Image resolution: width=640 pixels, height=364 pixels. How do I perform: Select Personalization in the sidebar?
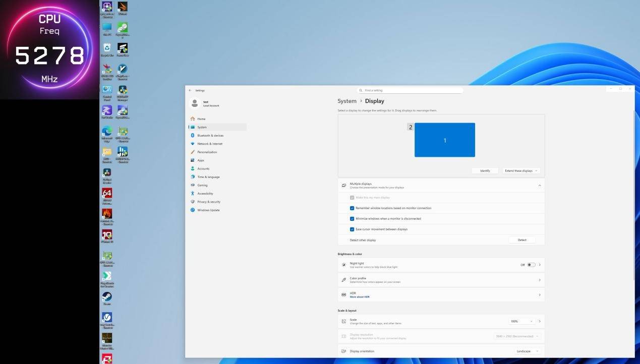207,152
